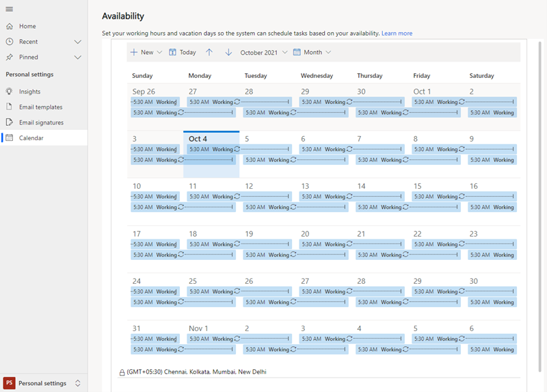Expand the Recent section chevron
Image resolution: width=547 pixels, height=392 pixels.
78,42
